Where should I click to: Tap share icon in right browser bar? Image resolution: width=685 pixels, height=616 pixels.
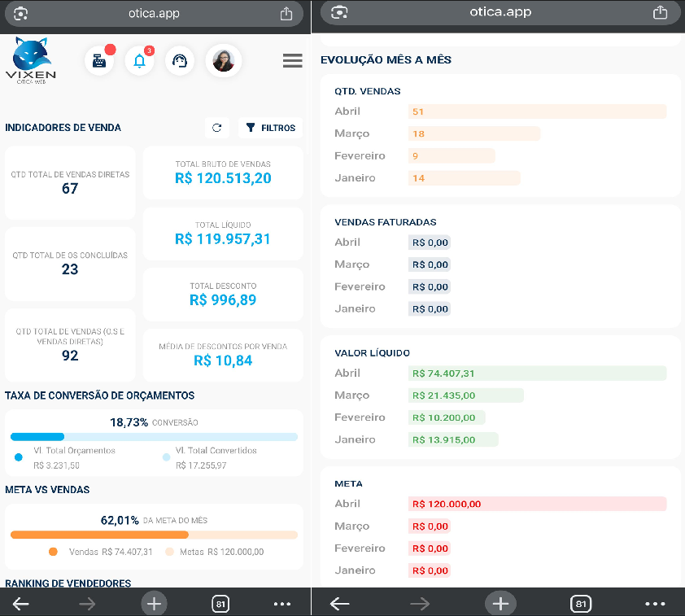coord(660,12)
